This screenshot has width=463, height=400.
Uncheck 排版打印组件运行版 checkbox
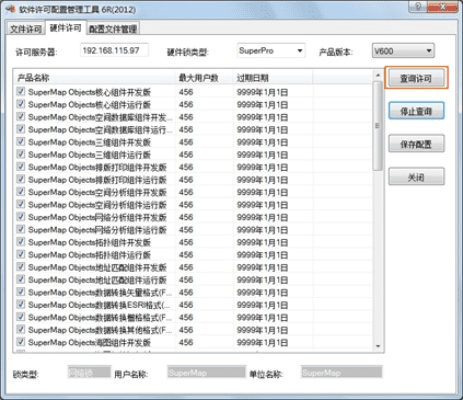click(21, 179)
